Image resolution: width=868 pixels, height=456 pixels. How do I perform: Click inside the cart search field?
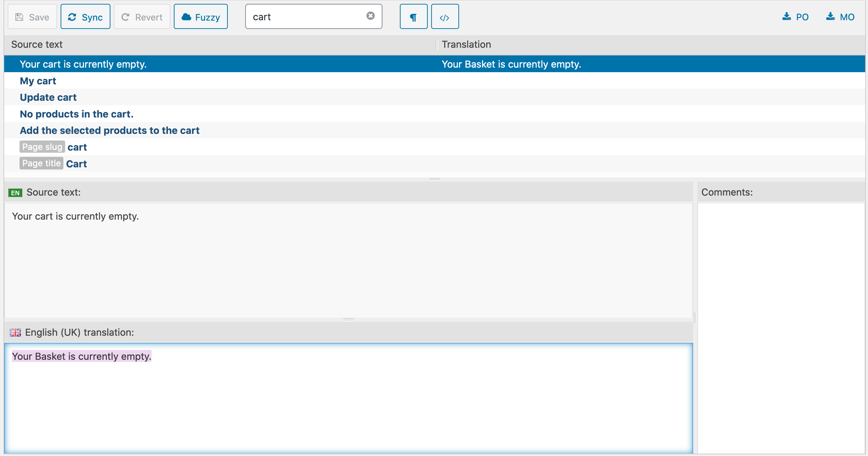307,17
